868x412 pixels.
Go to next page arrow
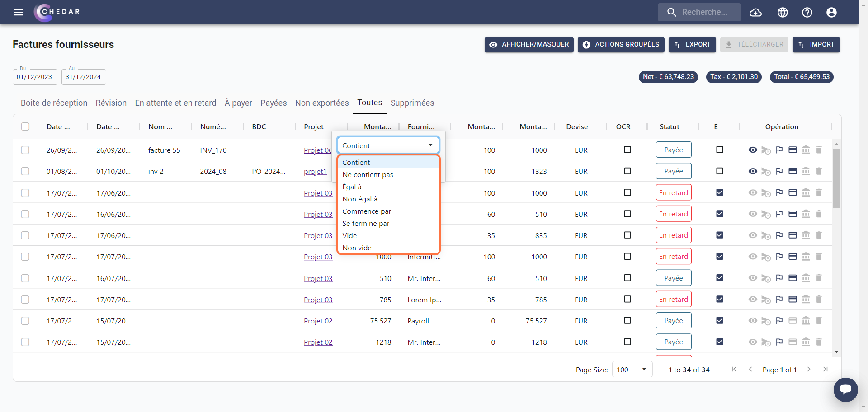(809, 370)
